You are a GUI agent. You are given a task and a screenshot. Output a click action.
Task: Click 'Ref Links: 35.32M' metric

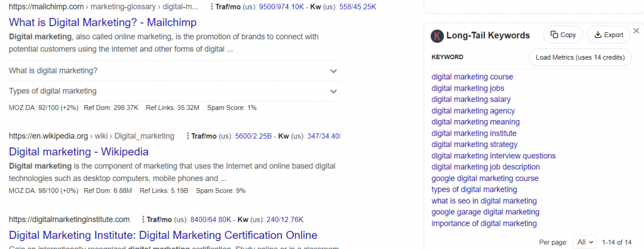click(173, 108)
